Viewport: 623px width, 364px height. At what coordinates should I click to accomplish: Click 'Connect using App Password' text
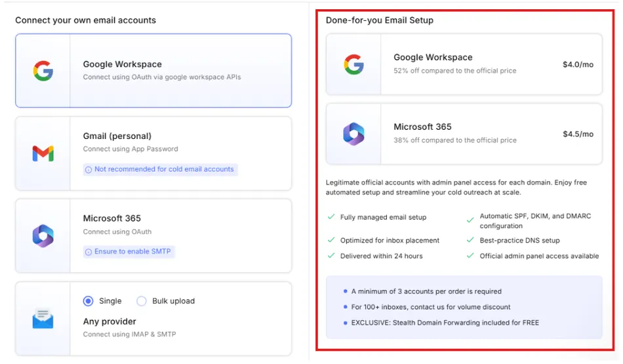coord(131,149)
